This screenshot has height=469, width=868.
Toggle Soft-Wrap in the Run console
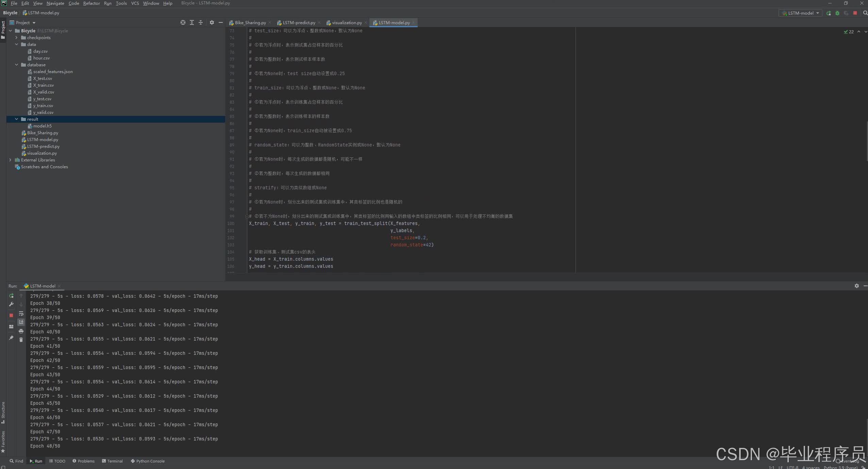point(21,313)
